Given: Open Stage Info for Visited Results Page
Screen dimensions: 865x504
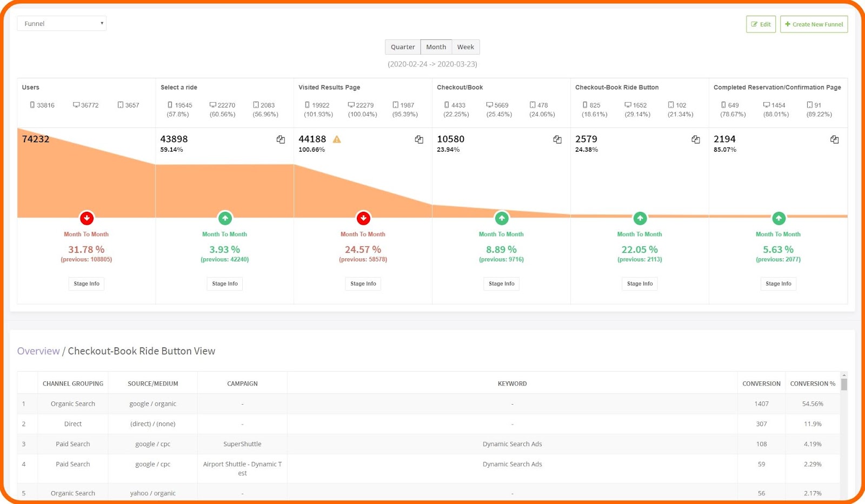Looking at the screenshot, I should point(363,284).
